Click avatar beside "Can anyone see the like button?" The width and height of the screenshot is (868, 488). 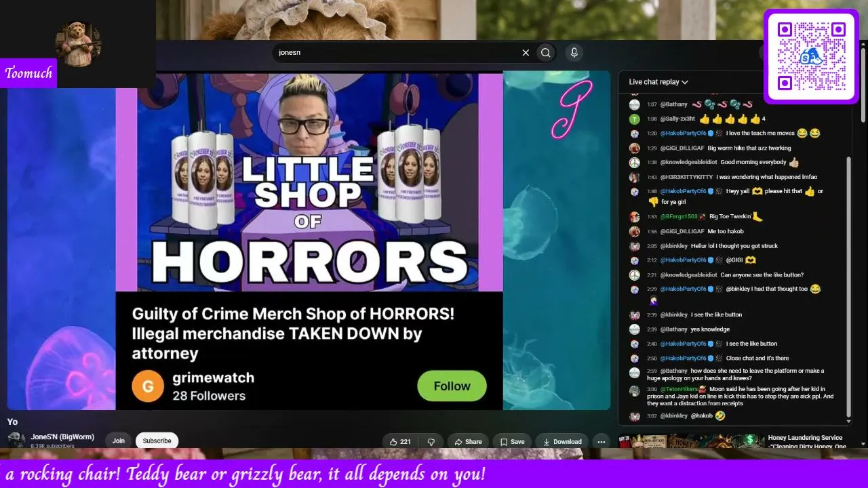(634, 275)
